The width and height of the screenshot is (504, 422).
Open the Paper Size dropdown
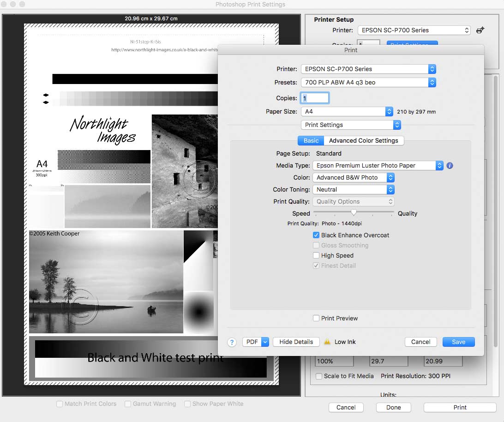(347, 112)
